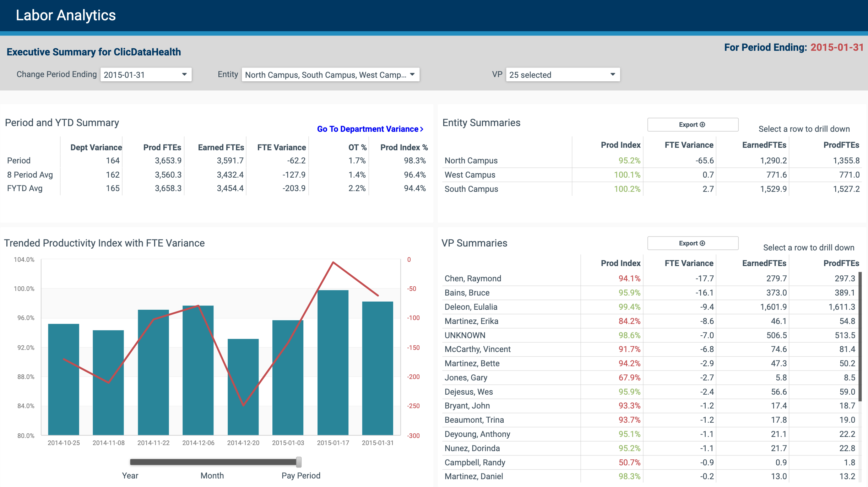Select the Beaumont, Trina row

tap(650, 420)
